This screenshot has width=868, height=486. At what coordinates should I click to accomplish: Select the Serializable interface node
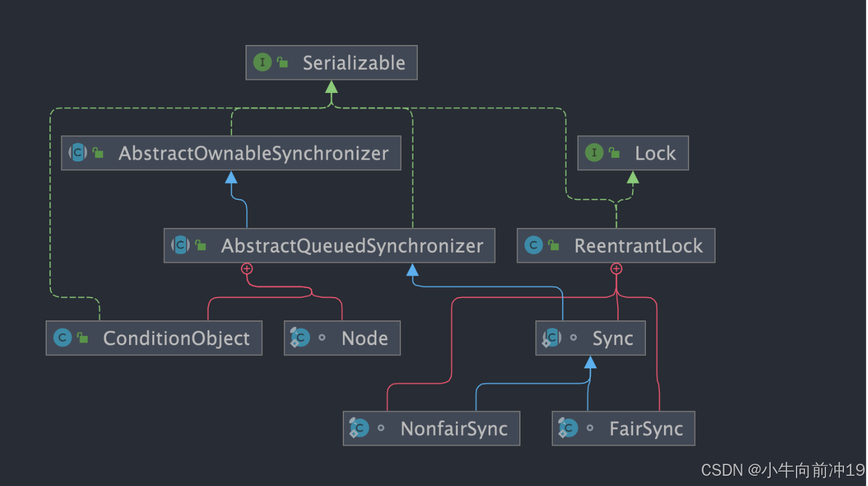click(331, 62)
